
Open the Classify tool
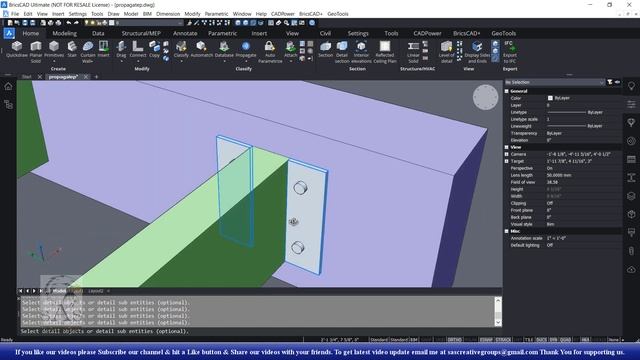click(181, 49)
